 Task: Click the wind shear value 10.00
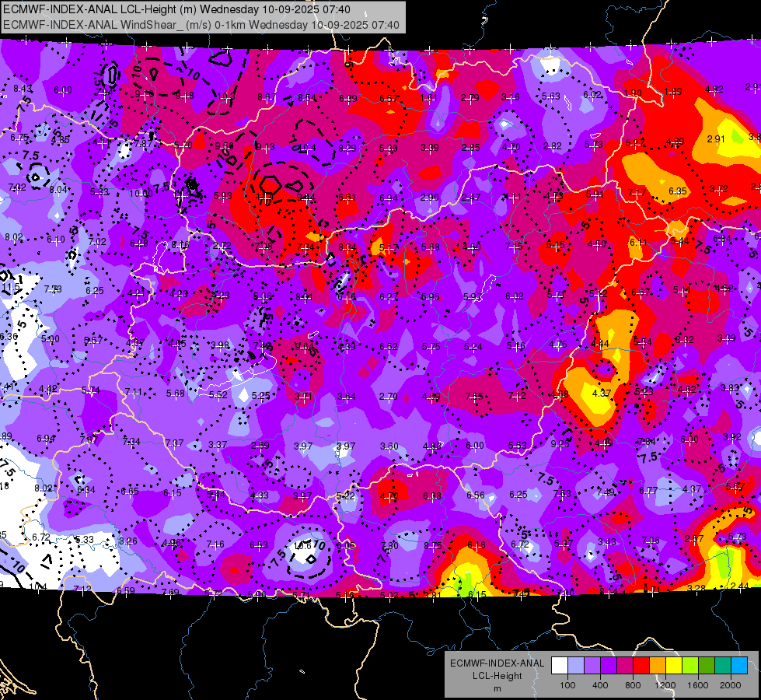pyautogui.click(x=141, y=194)
